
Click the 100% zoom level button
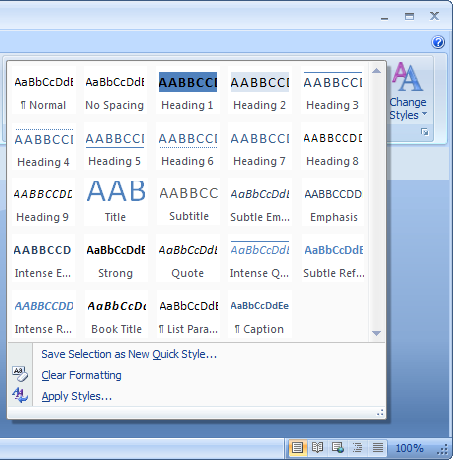tap(409, 448)
